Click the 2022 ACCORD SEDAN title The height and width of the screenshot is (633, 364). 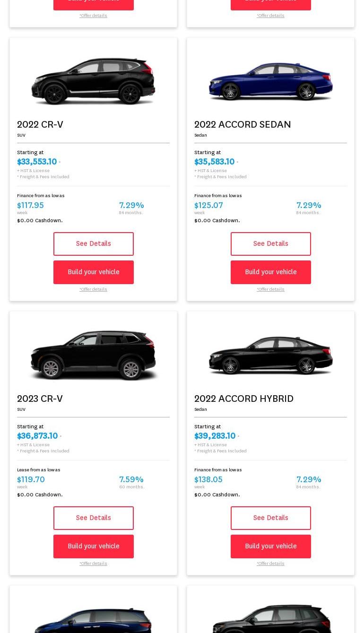(x=243, y=125)
